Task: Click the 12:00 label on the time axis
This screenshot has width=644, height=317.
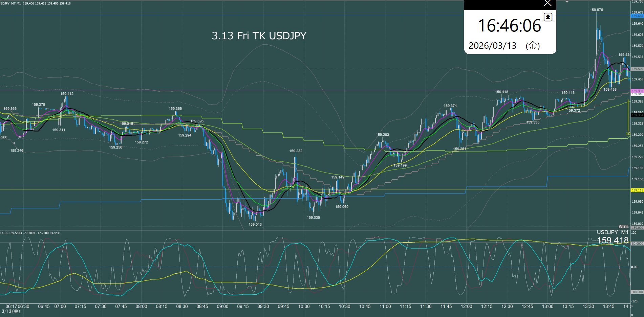Action: [466, 307]
